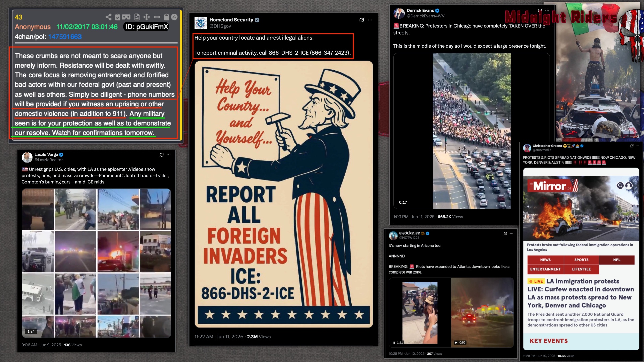Click the 11/02/2017 03:01:46 post date
This screenshot has height=362, width=644.
[x=87, y=27]
